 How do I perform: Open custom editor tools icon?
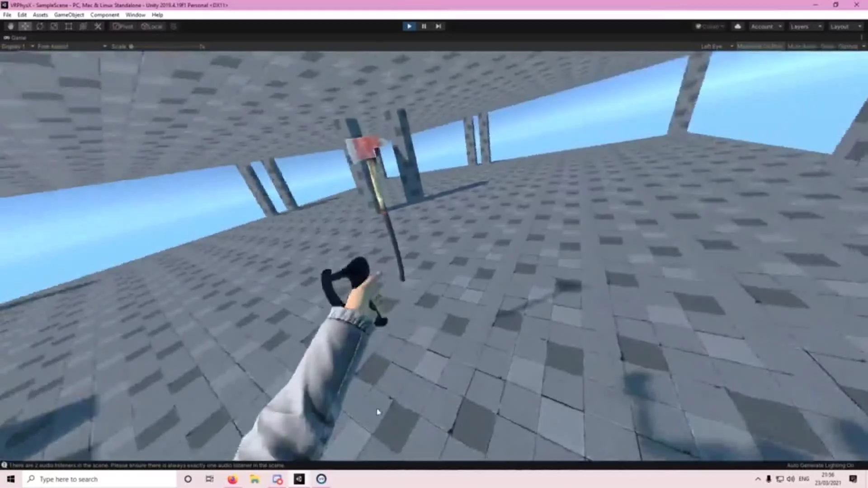(x=98, y=26)
